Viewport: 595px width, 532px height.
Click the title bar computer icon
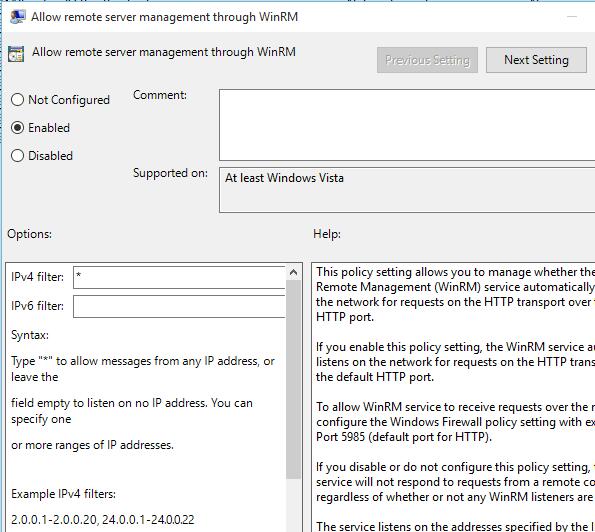pyautogui.click(x=17, y=17)
